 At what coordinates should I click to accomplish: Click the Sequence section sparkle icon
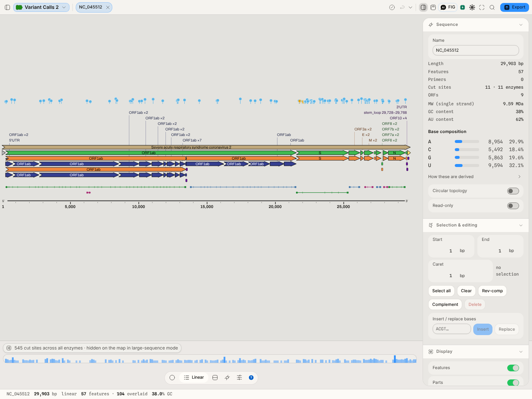431,25
